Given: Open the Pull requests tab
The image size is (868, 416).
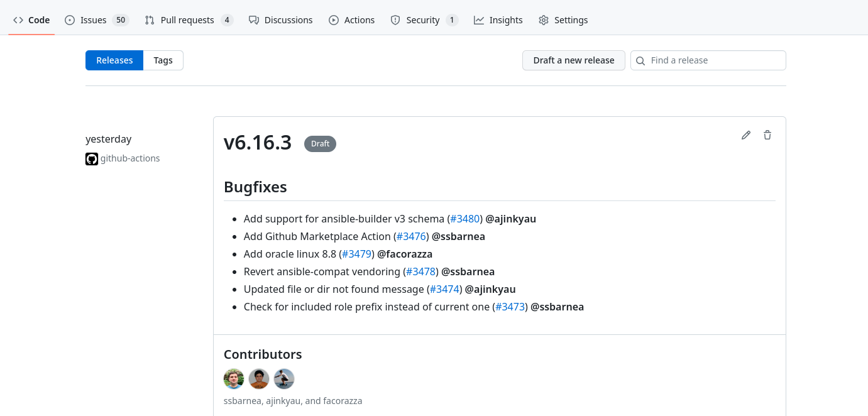Looking at the screenshot, I should tap(189, 20).
